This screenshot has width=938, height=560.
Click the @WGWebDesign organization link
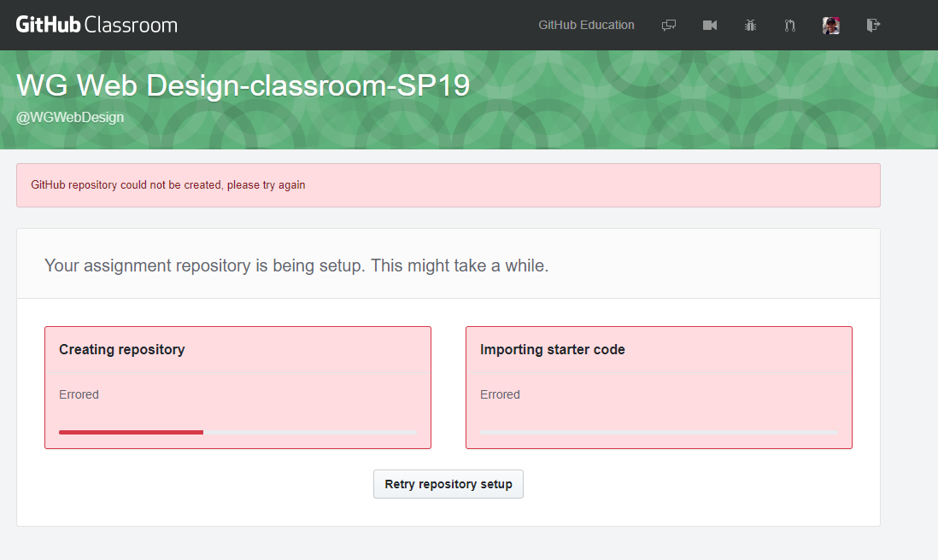click(70, 117)
